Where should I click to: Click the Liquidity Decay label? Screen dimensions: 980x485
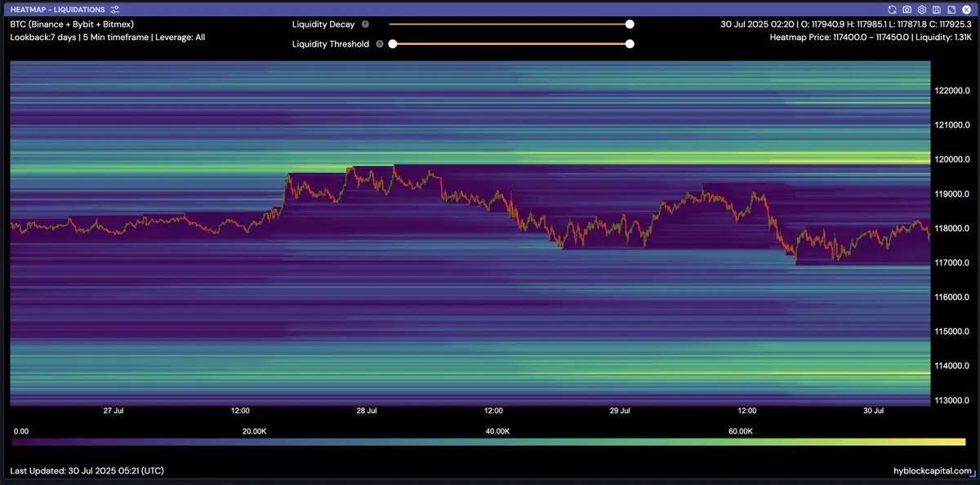(x=323, y=24)
